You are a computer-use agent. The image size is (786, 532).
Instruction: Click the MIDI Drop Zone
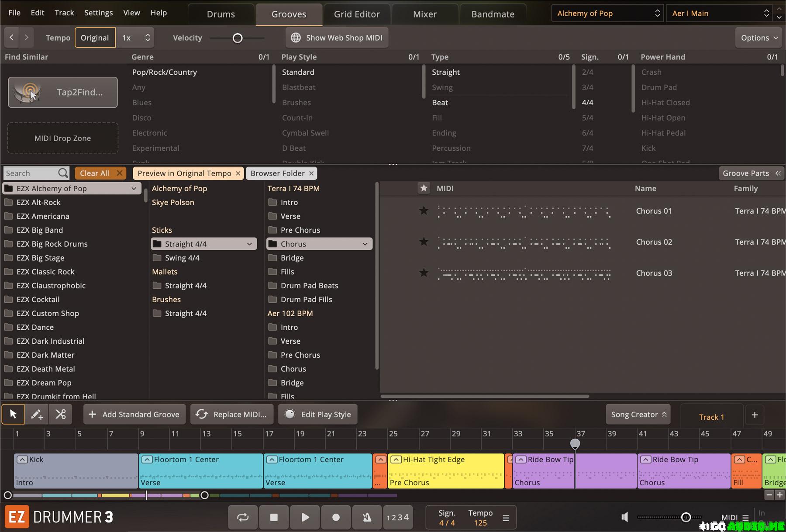63,138
